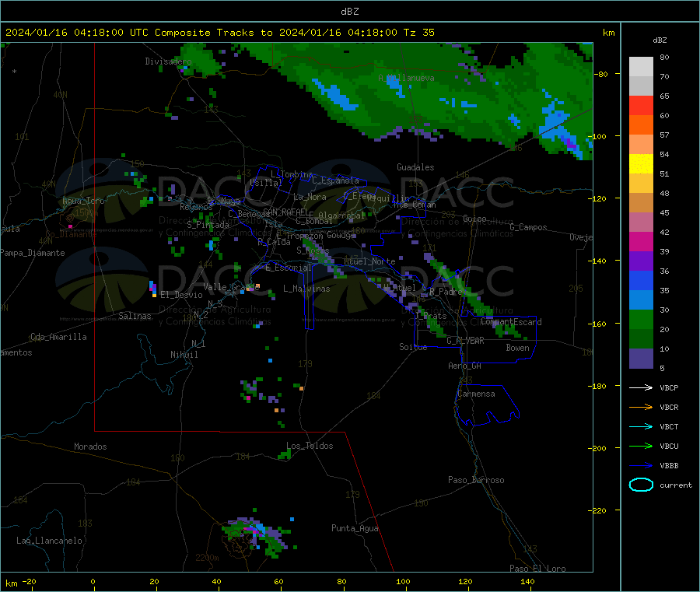Image resolution: width=700 pixels, height=592 pixels.
Task: Click the 'A_Villanueva' location label
Action: pyautogui.click(x=406, y=78)
